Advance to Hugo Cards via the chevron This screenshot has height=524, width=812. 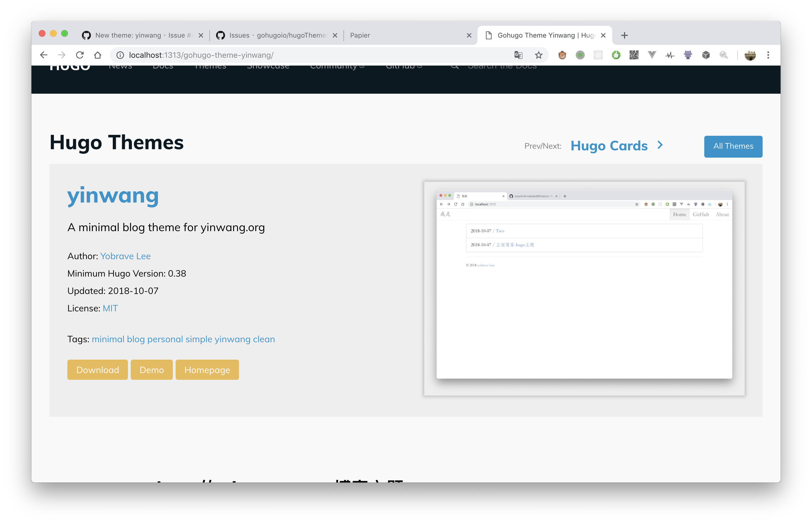[660, 145]
